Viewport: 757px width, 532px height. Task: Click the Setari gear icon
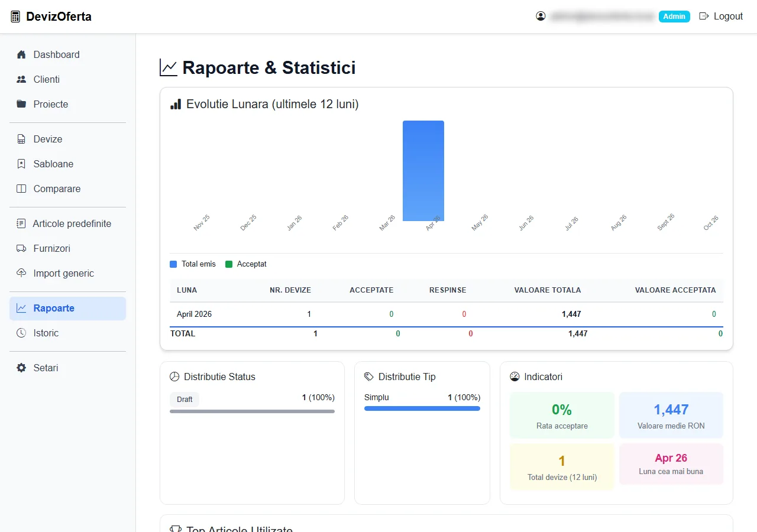pos(21,368)
